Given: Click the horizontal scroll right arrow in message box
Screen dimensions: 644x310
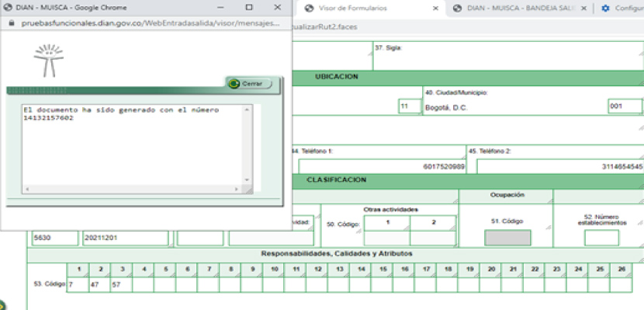Looking at the screenshot, I should pos(237,189).
